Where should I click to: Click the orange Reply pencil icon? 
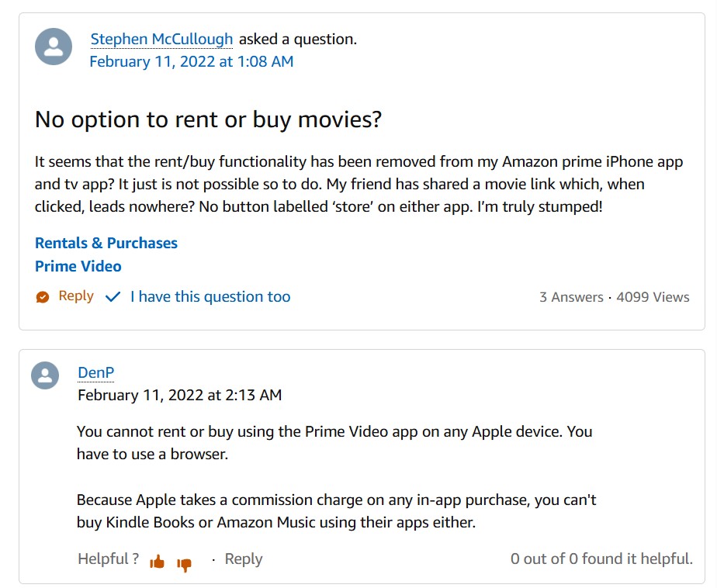pos(43,296)
